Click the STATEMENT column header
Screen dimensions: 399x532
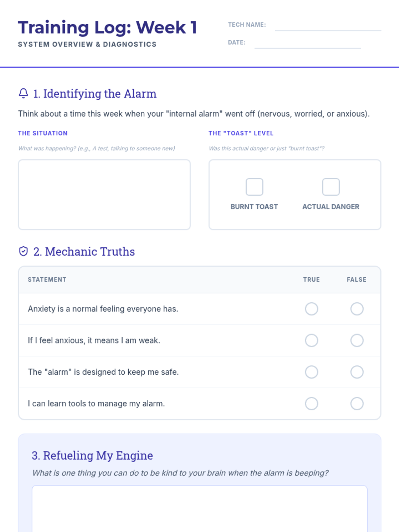47,280
